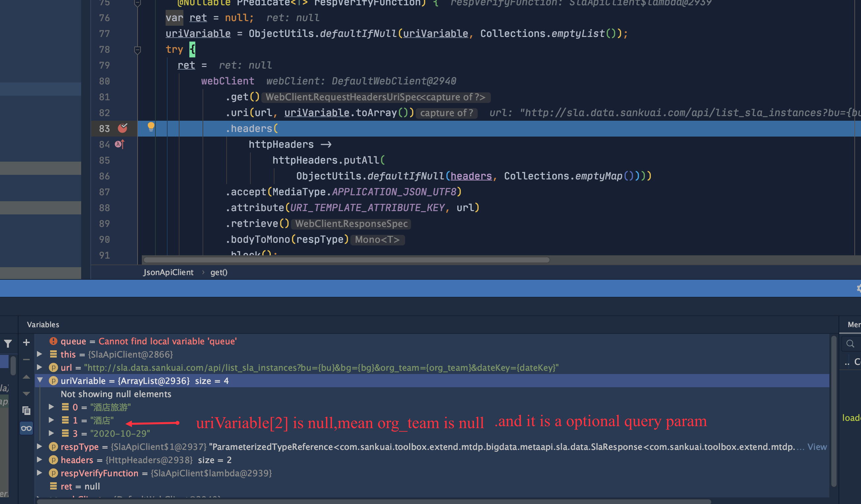
Task: Move watch down with arrow icon
Action: point(26,394)
